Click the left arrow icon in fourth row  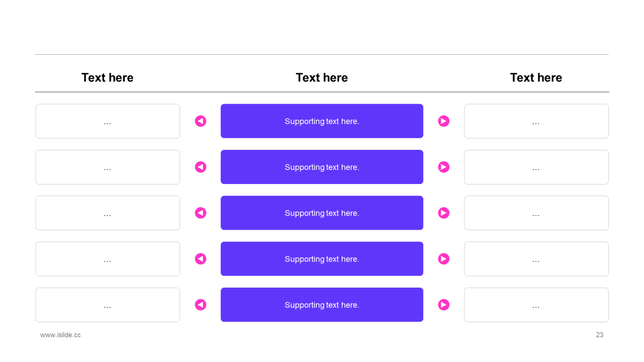[201, 259]
